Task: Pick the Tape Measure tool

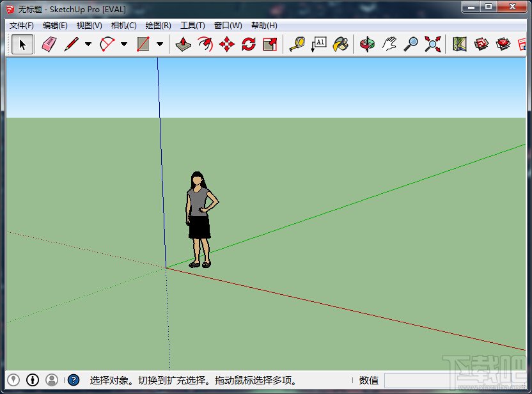Action: (x=297, y=44)
